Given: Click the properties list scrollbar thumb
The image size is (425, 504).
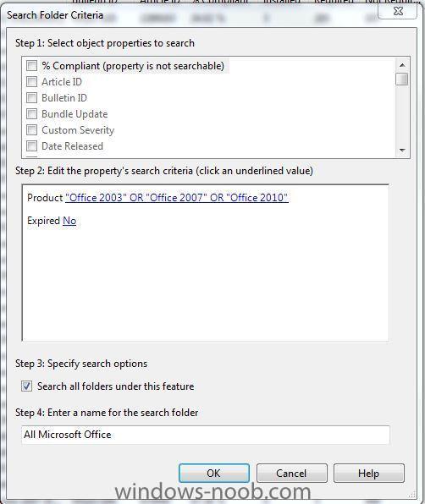Looking at the screenshot, I should click(x=402, y=79).
